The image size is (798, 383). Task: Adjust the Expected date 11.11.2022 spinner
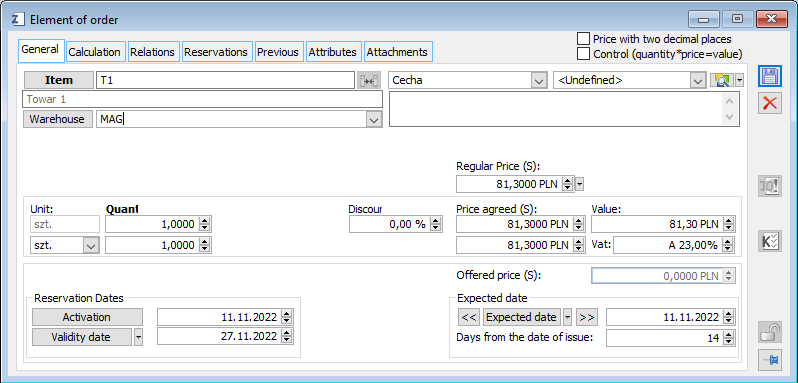point(729,317)
